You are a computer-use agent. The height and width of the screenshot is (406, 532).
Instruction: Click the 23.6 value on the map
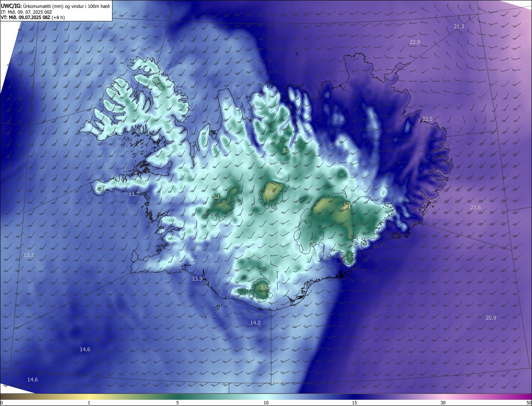(475, 208)
